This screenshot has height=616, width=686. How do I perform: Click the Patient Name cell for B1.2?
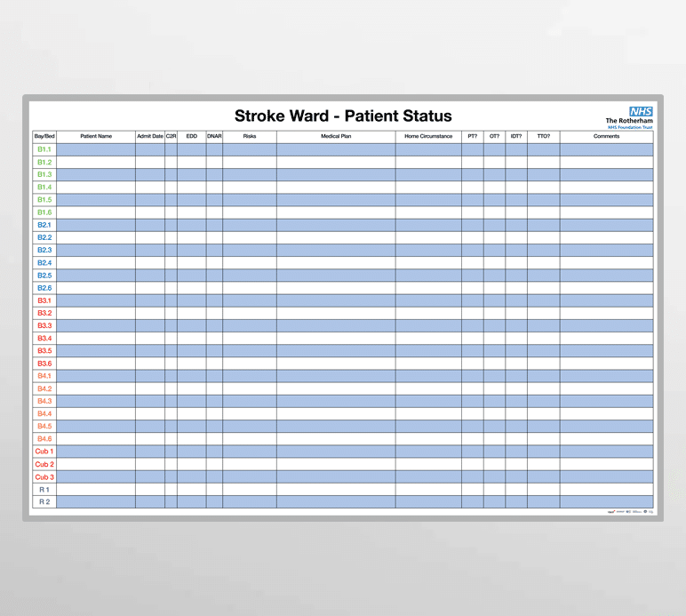click(x=96, y=163)
